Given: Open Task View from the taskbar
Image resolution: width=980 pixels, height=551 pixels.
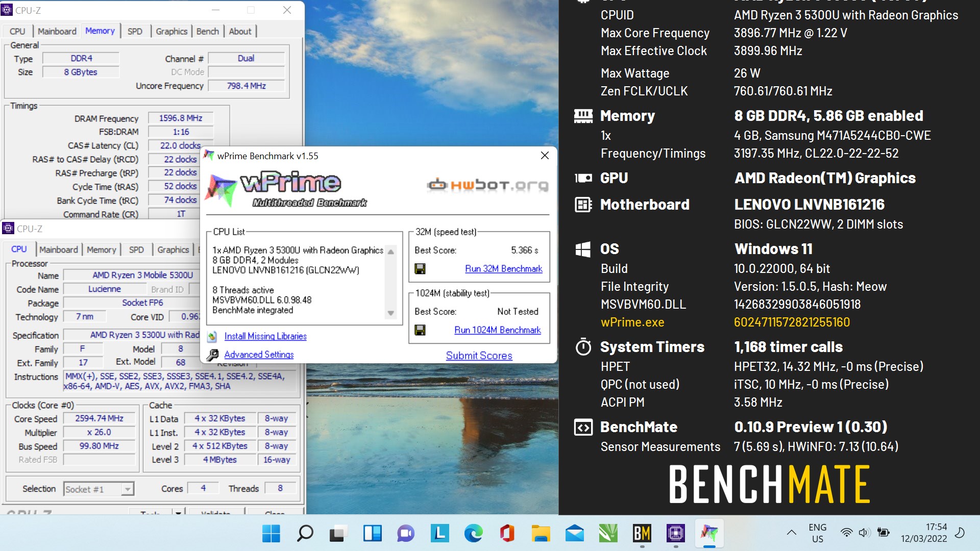Looking at the screenshot, I should tap(338, 534).
